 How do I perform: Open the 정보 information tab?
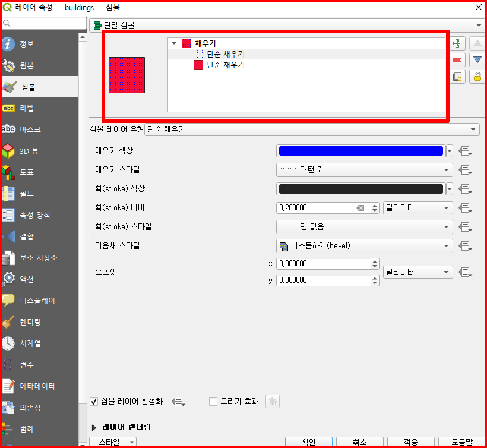point(40,44)
